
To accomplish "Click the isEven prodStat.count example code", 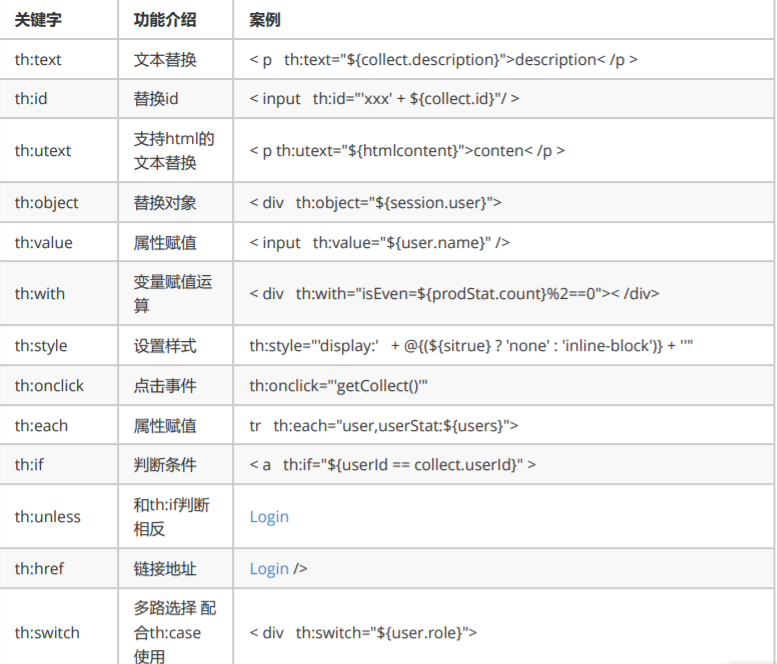I will (x=454, y=294).
